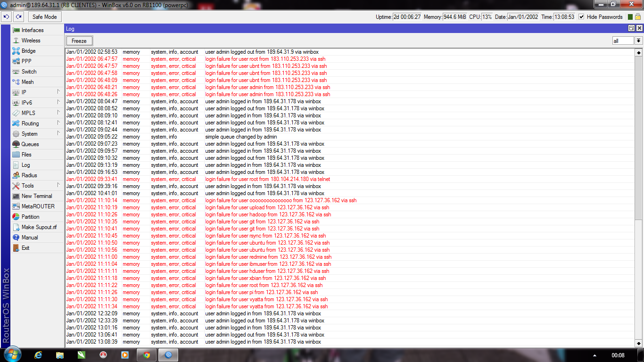
Task: Click the 'all' topic filter field
Action: pos(623,41)
